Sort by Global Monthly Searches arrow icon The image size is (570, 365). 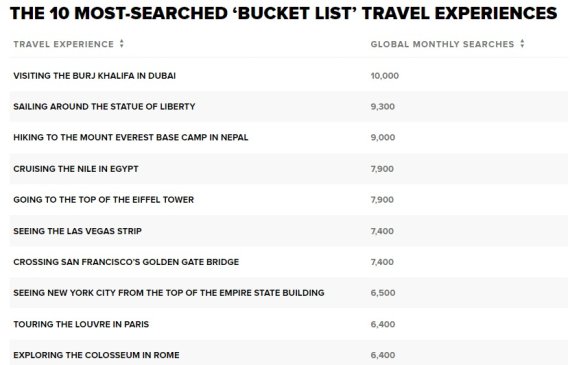click(522, 44)
